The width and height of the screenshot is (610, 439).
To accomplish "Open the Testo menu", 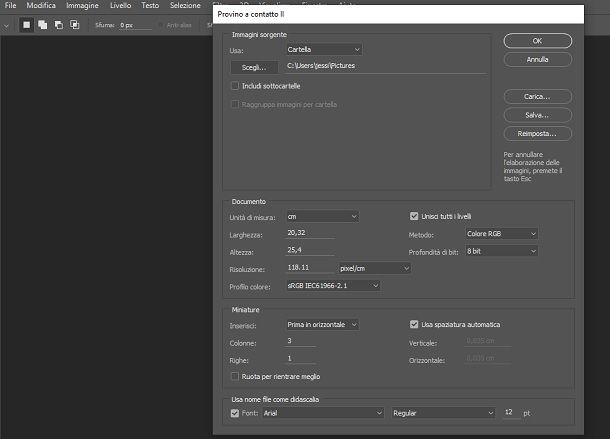I will [150, 5].
